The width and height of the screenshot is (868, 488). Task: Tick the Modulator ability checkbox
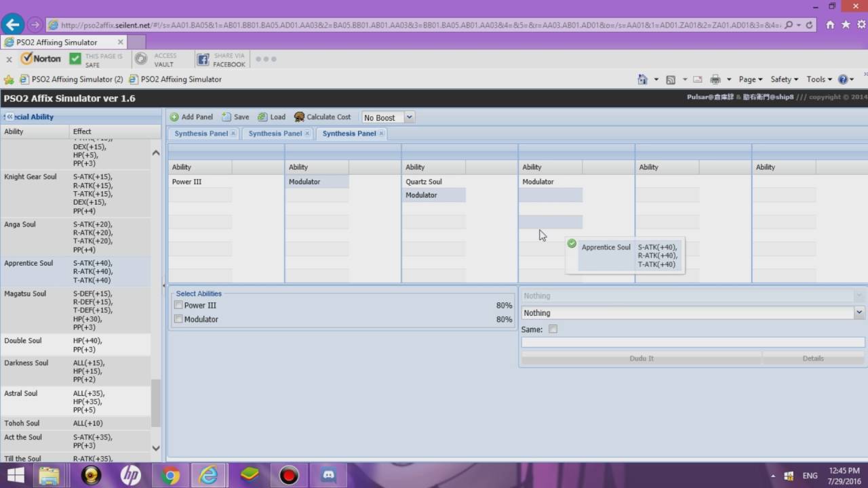[178, 319]
